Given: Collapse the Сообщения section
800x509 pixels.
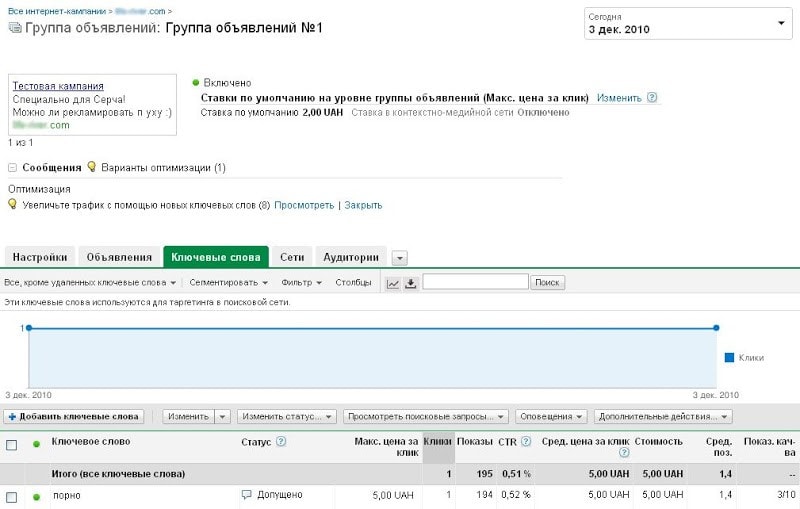Looking at the screenshot, I should pos(13,168).
